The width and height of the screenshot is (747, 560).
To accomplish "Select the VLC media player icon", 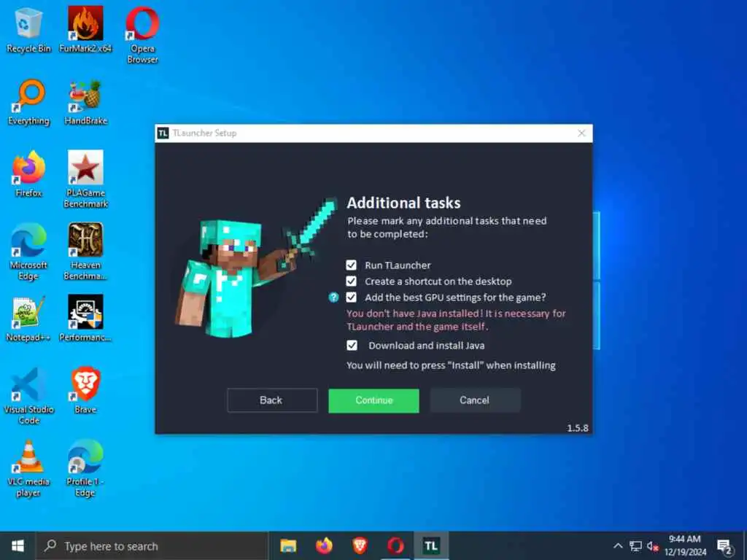I will click(28, 469).
